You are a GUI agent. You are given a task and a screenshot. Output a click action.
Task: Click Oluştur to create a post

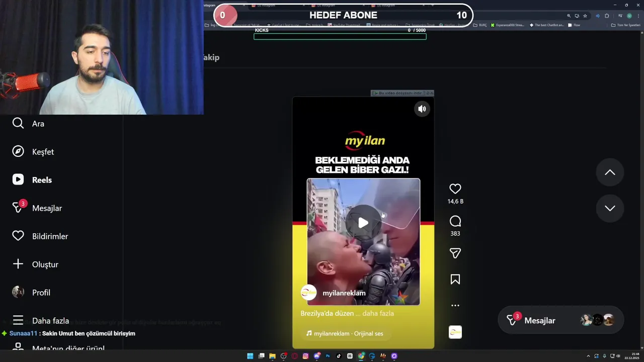(x=35, y=264)
